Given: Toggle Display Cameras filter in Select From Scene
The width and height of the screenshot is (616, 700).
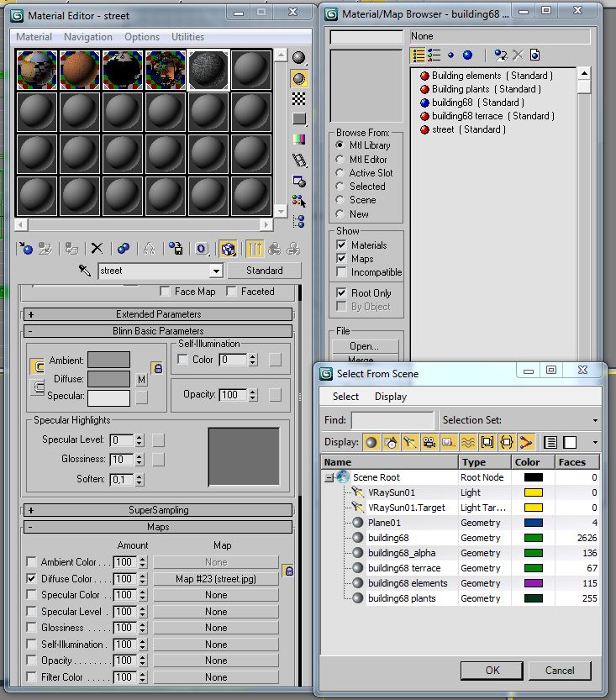Looking at the screenshot, I should coord(429,442).
